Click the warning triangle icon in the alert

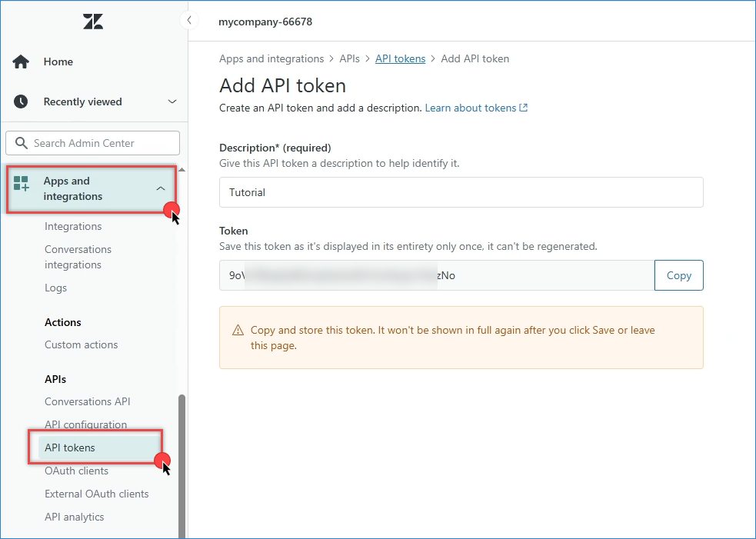pos(238,331)
